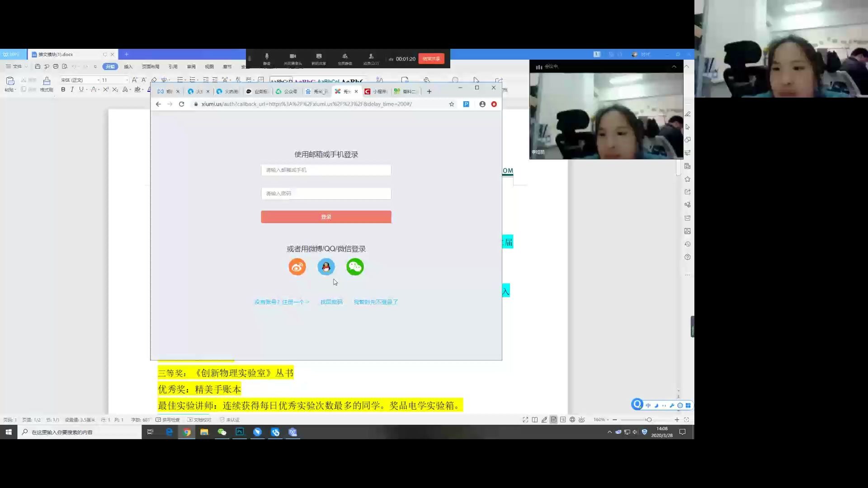Reload the xiumi.us browser page
This screenshot has height=488, width=868.
[x=181, y=104]
